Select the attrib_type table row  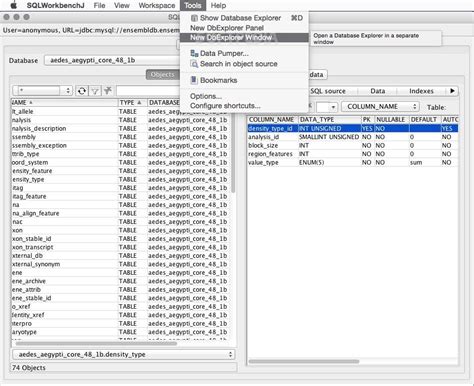[122, 154]
